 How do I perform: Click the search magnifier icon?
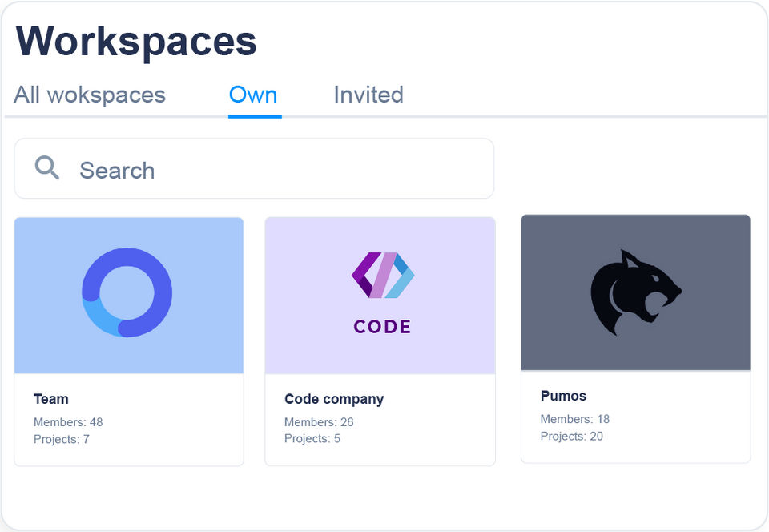47,168
